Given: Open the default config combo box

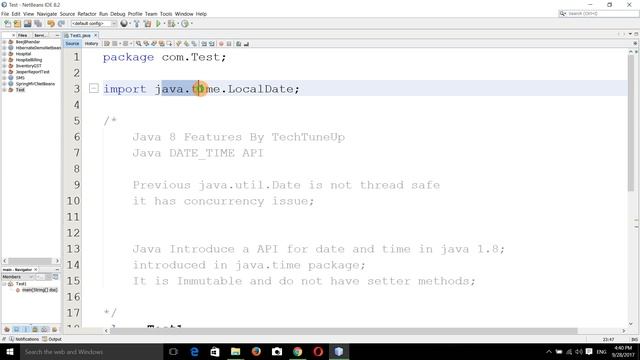Looking at the screenshot, I should tap(94, 24).
